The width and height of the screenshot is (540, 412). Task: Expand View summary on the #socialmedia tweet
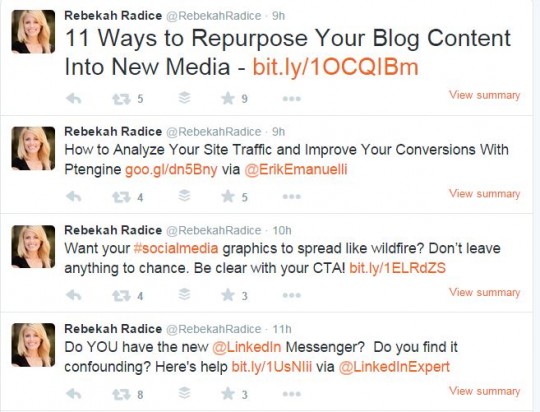click(x=485, y=292)
